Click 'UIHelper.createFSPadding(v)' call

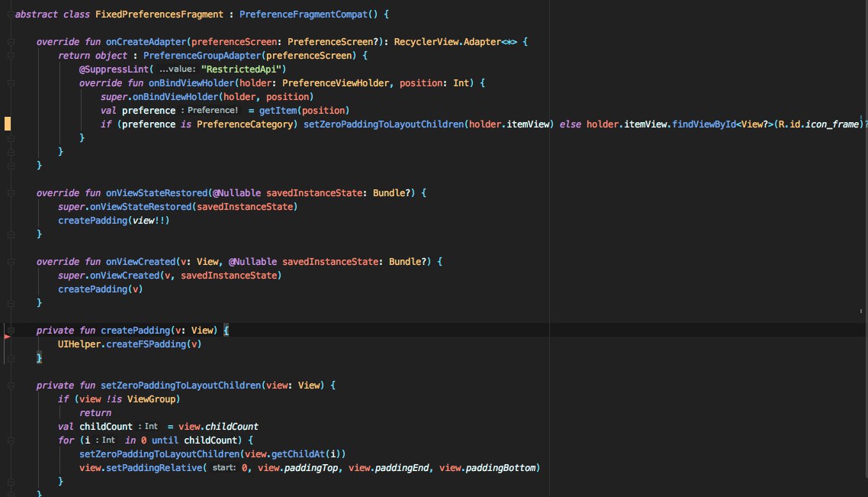tap(130, 344)
